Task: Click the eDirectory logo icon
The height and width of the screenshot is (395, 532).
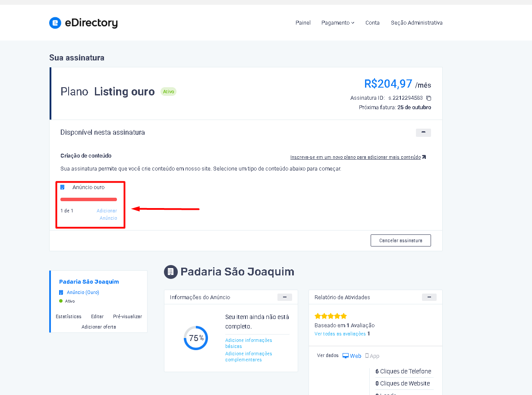Action: (x=55, y=23)
